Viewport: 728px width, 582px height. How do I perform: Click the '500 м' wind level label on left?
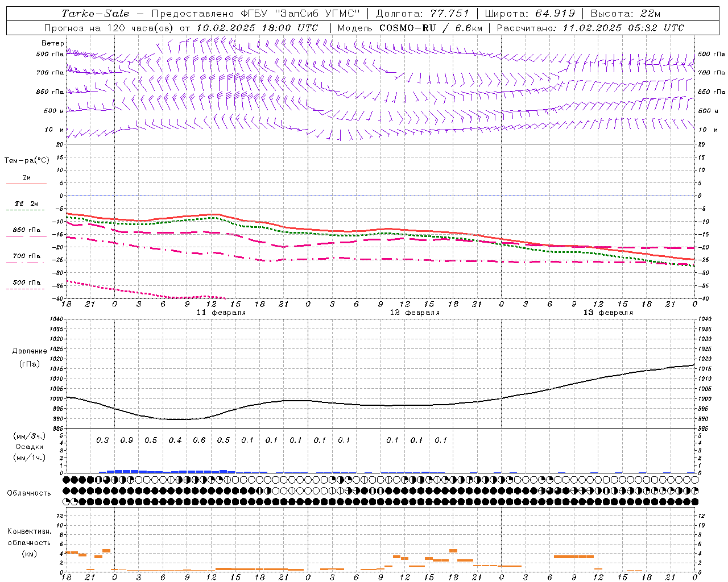[54, 111]
